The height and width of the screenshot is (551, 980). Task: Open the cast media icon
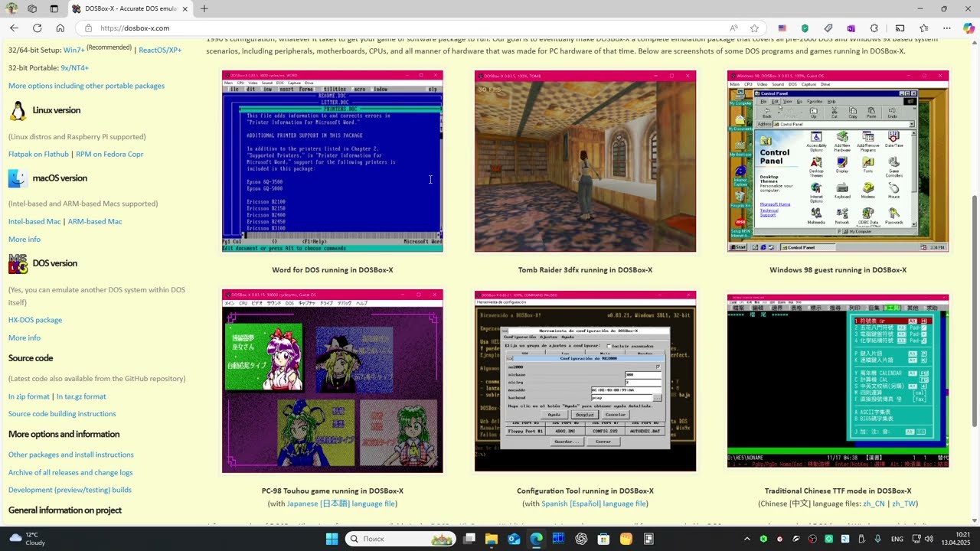pyautogui.click(x=900, y=28)
